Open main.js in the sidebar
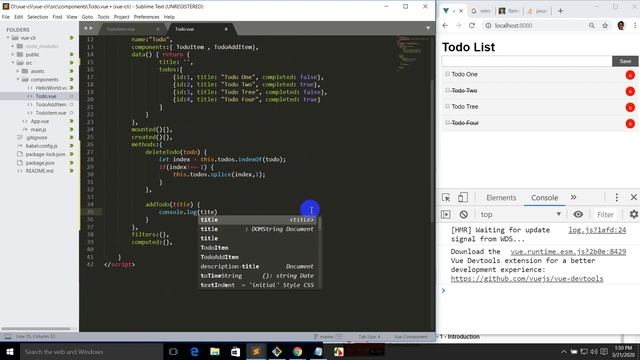 [38, 129]
